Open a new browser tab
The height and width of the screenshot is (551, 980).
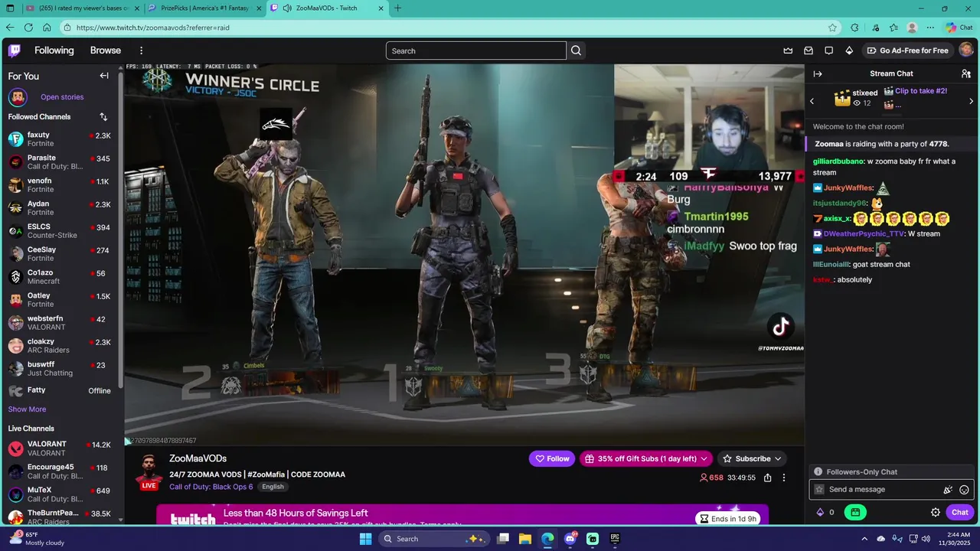point(397,8)
